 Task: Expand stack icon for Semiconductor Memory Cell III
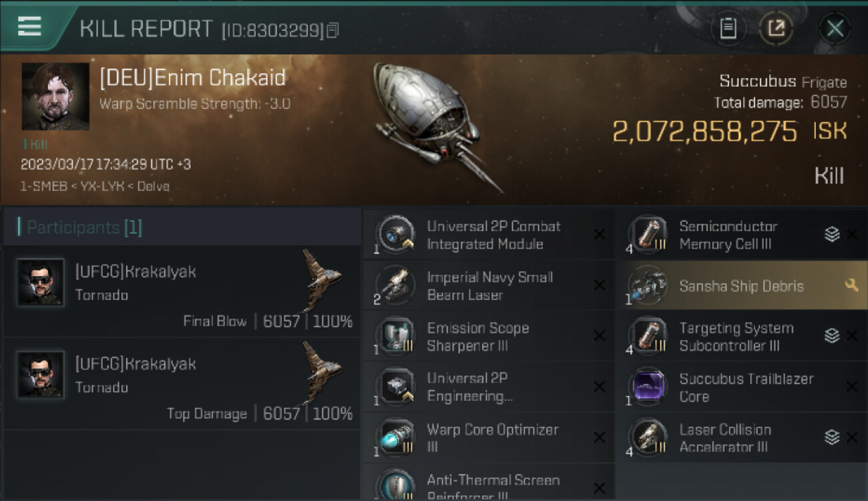click(x=831, y=234)
